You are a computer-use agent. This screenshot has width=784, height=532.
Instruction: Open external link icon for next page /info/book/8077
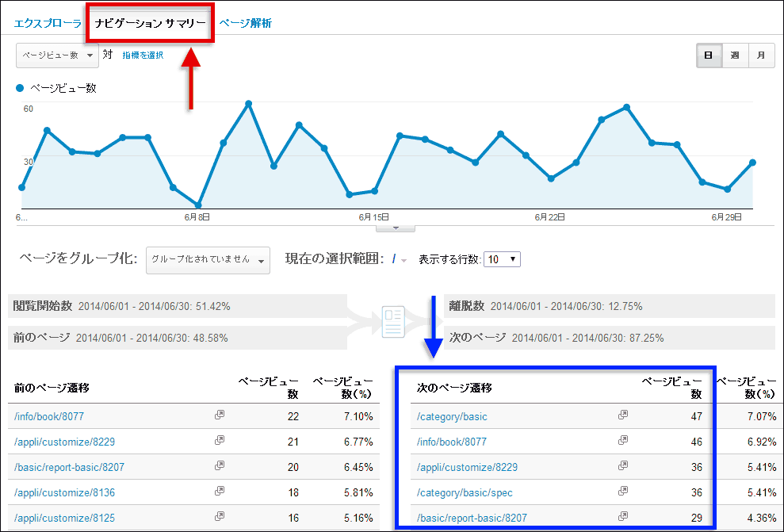click(623, 441)
